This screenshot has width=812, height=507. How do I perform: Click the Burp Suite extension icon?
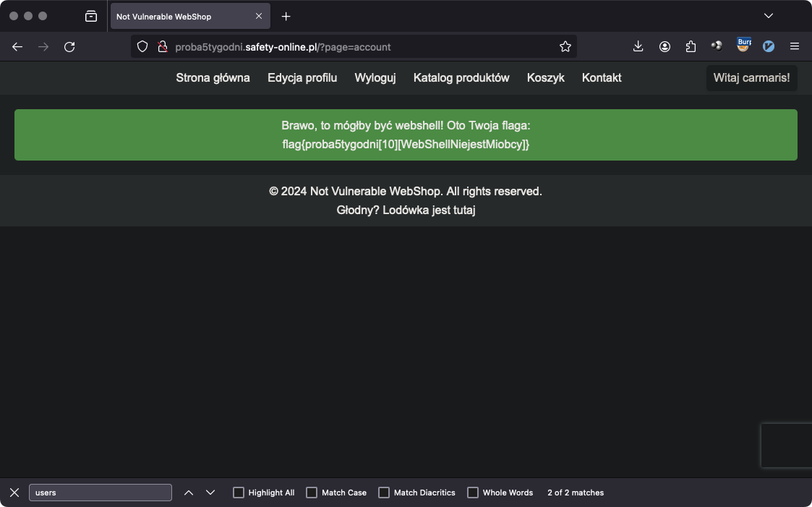(x=743, y=46)
